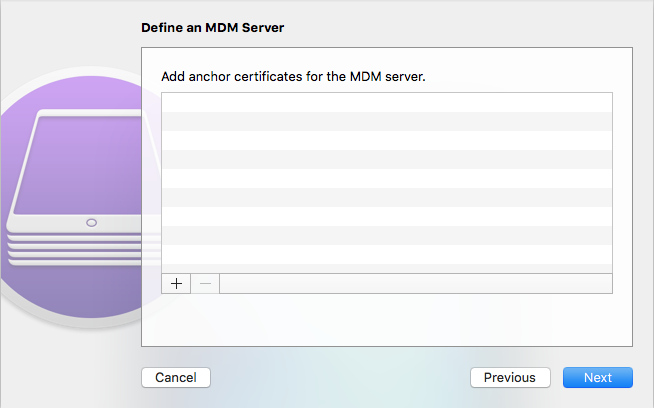Click the Add anchor certificates instruction text

tap(293, 77)
